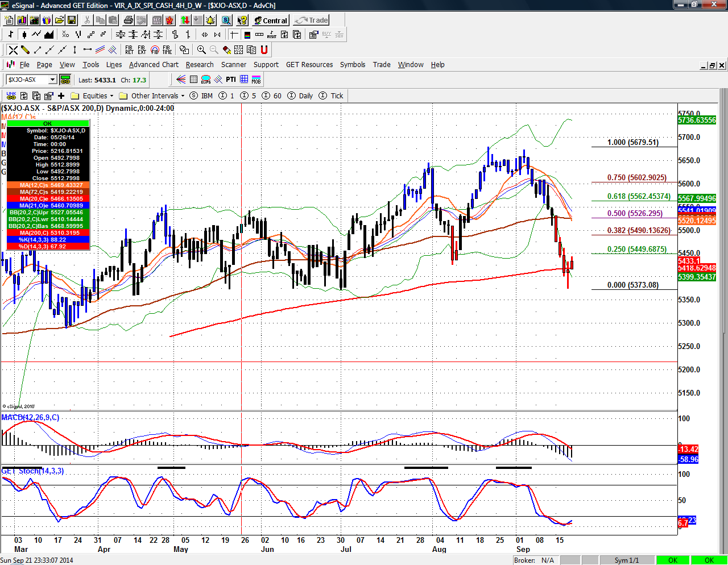Open the $XJO-ASX symbol dropdown
The height and width of the screenshot is (565, 728).
[52, 80]
